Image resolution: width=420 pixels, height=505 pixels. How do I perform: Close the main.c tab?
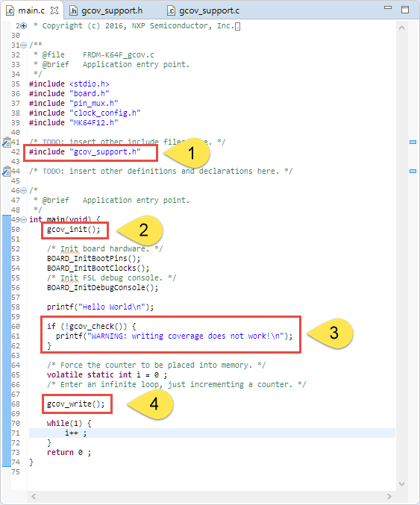tap(54, 10)
